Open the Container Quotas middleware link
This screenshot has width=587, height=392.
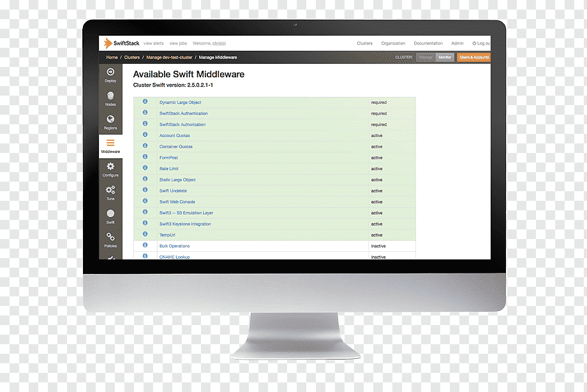[x=176, y=147]
